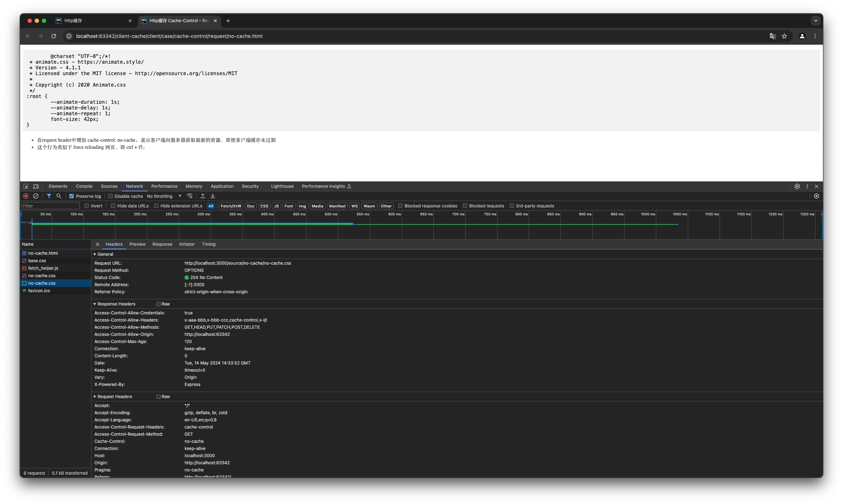Bookmark this page with star icon
Image resolution: width=843 pixels, height=504 pixels.
pos(784,36)
